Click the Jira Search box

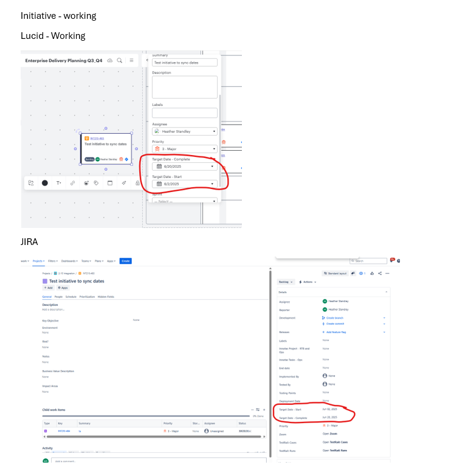point(368,261)
